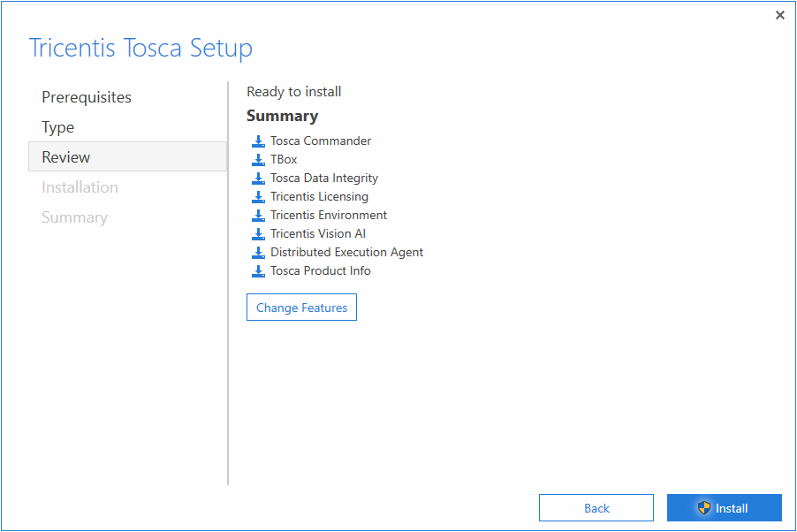Click the download icon for Tricentis Licensing
797x532 pixels.
(x=258, y=196)
